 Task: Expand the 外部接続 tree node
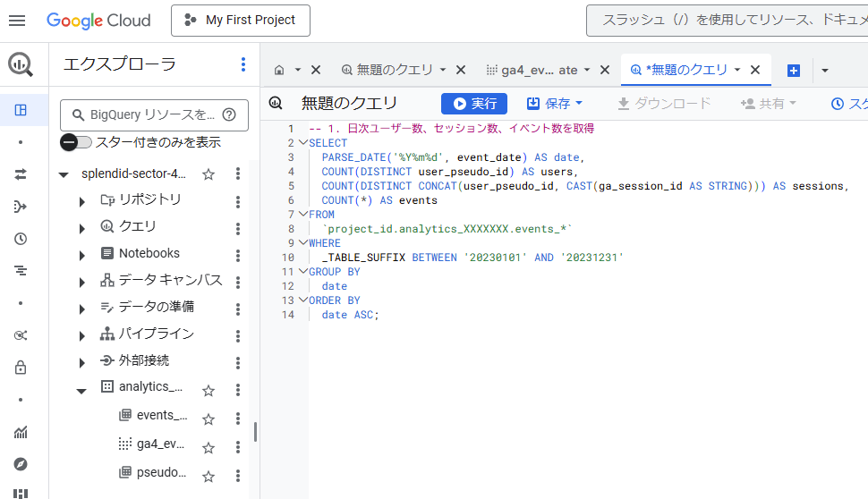tap(82, 363)
